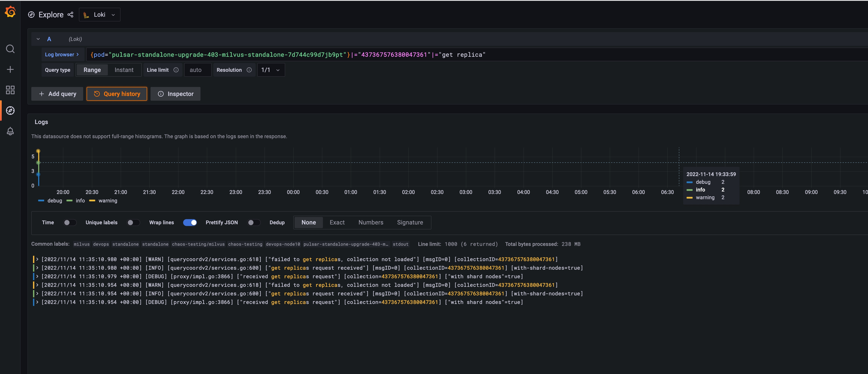The image size is (868, 374).
Task: Click the share icon next to Explore
Action: [x=71, y=15]
